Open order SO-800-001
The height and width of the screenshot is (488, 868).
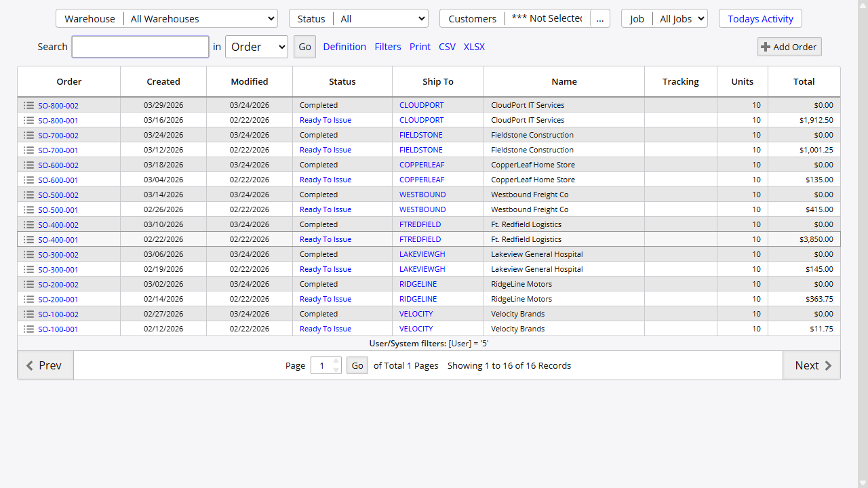(58, 120)
